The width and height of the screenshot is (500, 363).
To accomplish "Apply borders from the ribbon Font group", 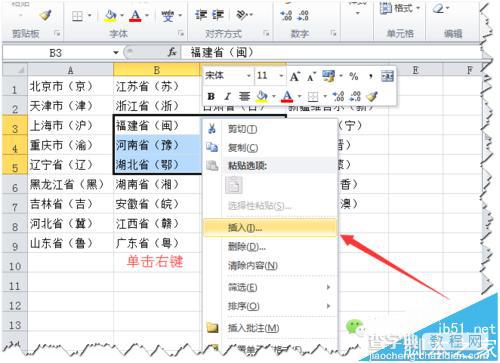I will pyautogui.click(x=77, y=16).
